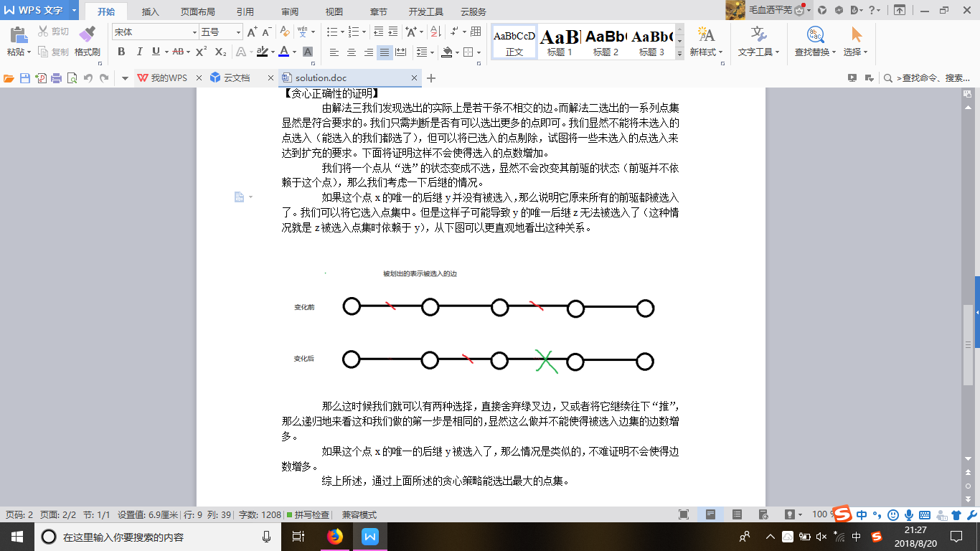The image size is (980, 551).
Task: Toggle italic formatting
Action: click(138, 52)
